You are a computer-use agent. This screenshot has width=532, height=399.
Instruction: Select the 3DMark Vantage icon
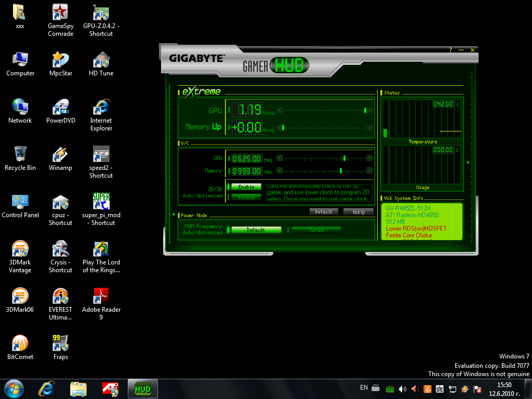pos(20,257)
